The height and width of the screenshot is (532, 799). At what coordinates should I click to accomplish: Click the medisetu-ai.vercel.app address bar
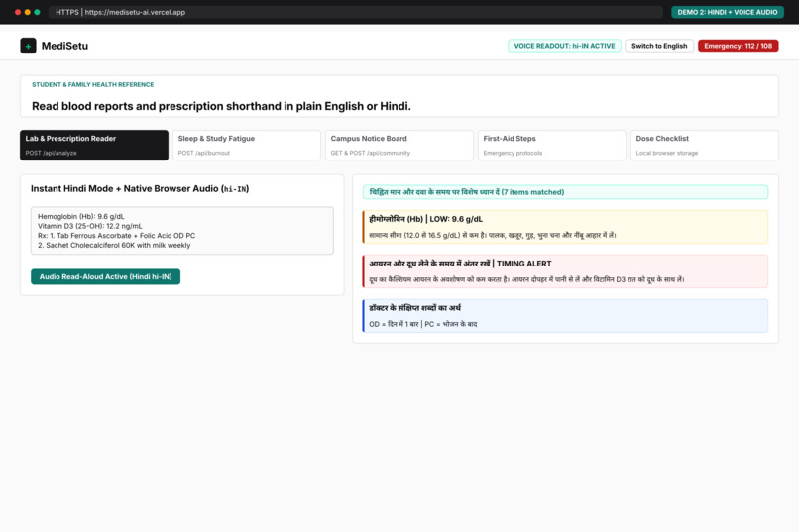[x=356, y=12]
